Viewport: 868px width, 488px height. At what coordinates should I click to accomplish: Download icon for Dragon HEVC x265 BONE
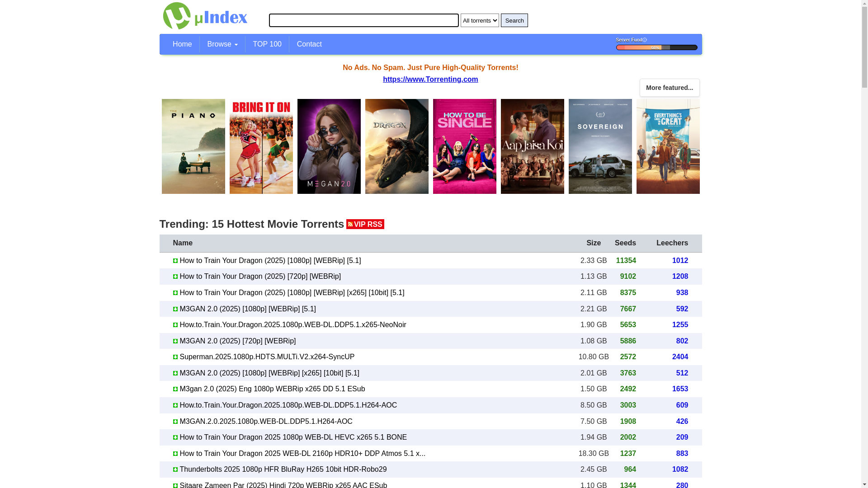(175, 437)
